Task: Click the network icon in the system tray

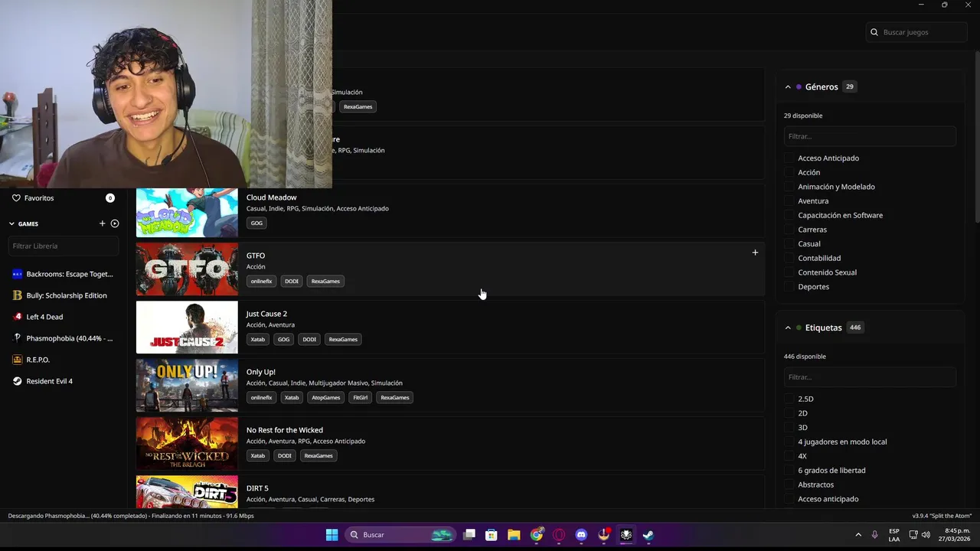Action: click(913, 535)
